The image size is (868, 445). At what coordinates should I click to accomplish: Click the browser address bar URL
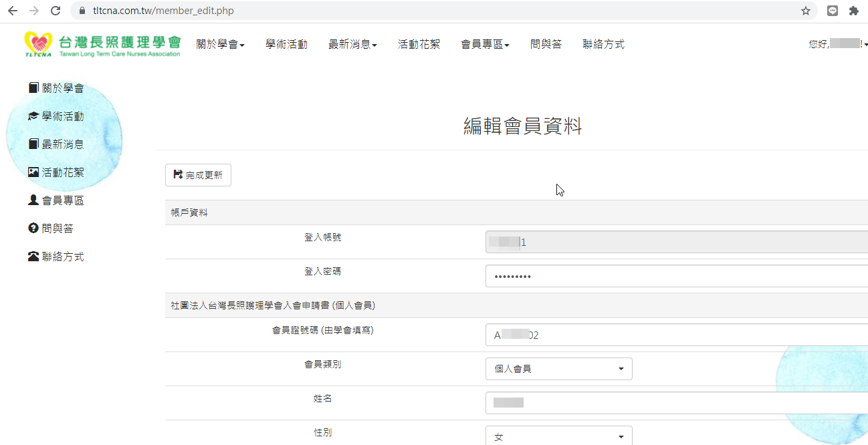coord(163,11)
